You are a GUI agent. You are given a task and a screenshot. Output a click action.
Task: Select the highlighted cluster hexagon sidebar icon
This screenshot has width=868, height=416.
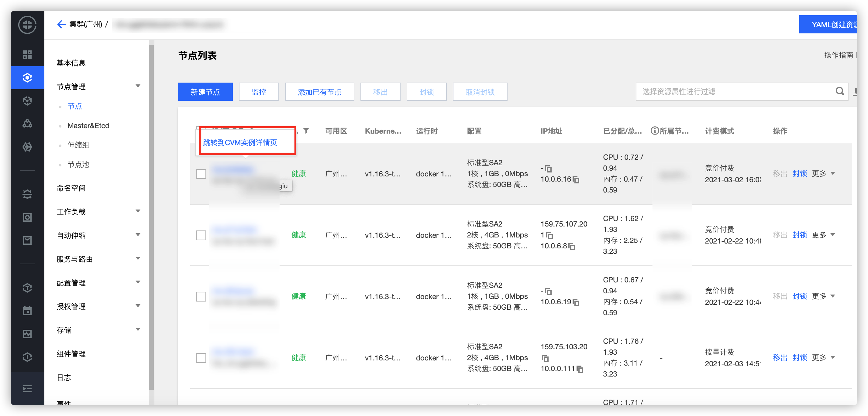[x=27, y=78]
